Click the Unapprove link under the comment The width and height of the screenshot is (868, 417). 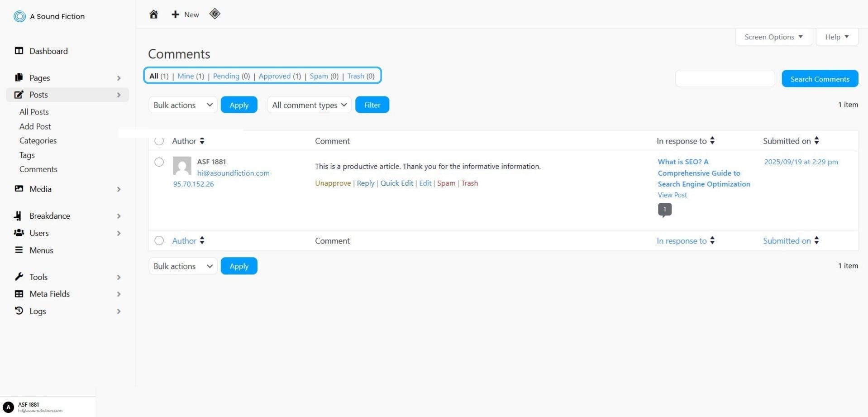[333, 183]
